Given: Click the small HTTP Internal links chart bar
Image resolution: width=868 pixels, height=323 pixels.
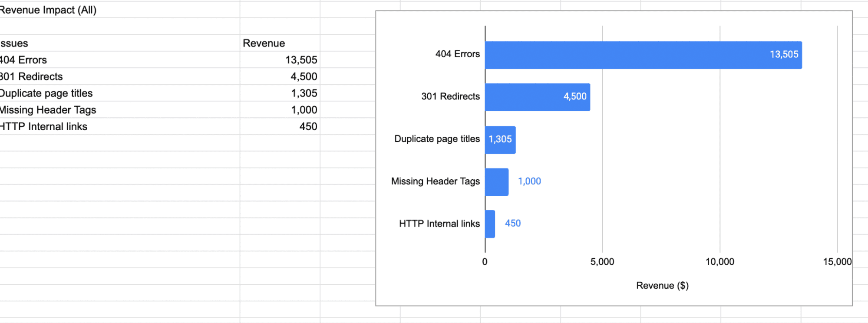Looking at the screenshot, I should click(x=490, y=224).
